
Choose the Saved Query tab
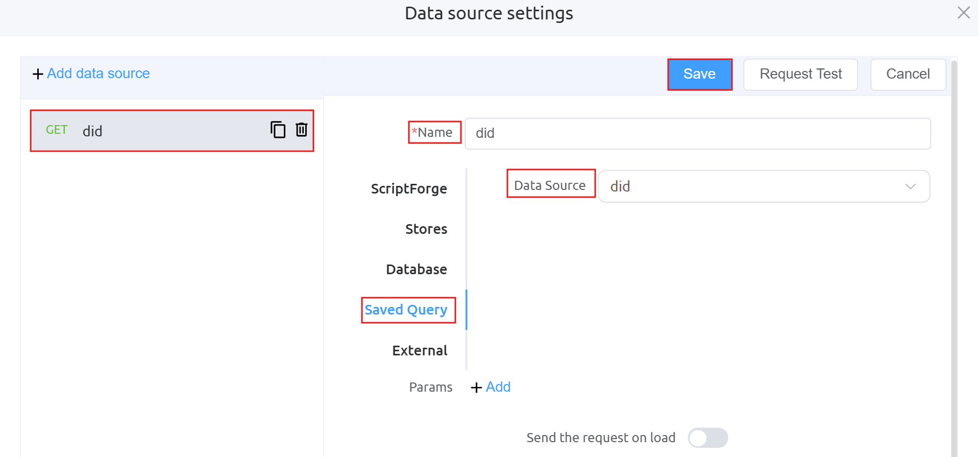pos(406,310)
